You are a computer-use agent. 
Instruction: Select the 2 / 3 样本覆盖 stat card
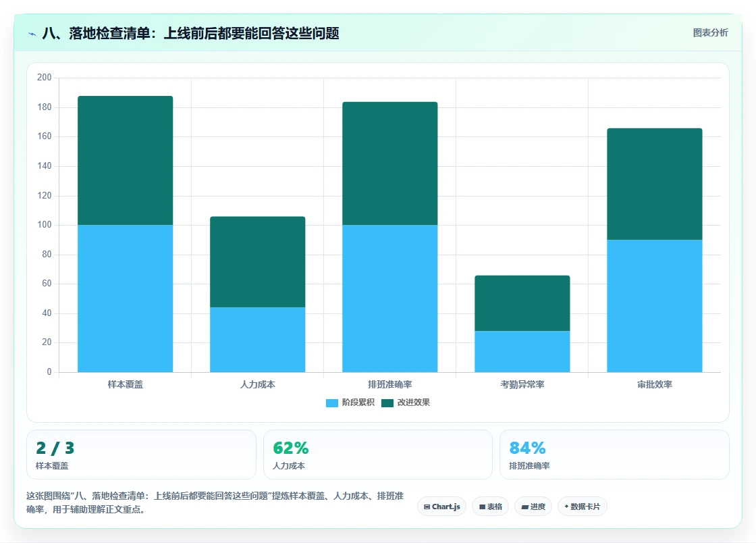pyautogui.click(x=141, y=455)
